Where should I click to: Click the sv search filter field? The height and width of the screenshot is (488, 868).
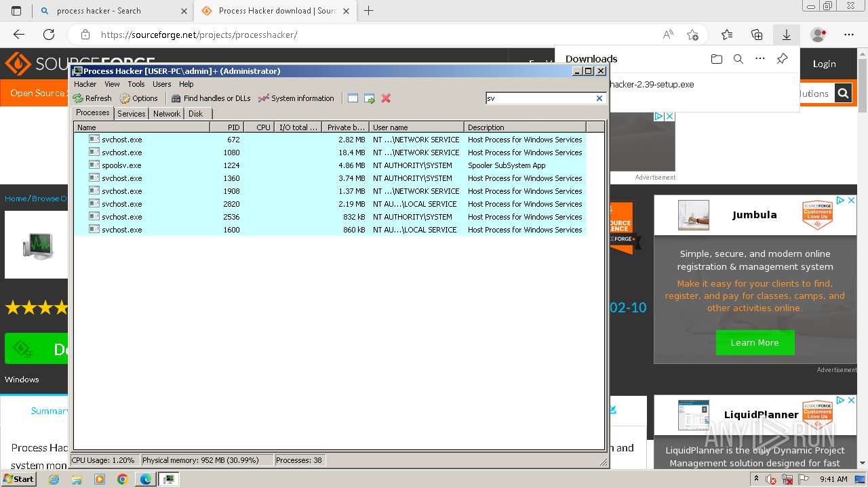click(x=540, y=98)
